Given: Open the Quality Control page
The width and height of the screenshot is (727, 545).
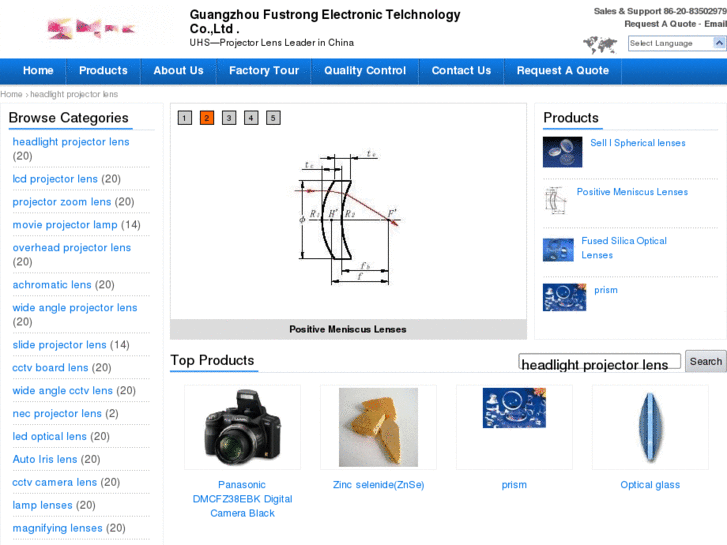Looking at the screenshot, I should click(365, 71).
